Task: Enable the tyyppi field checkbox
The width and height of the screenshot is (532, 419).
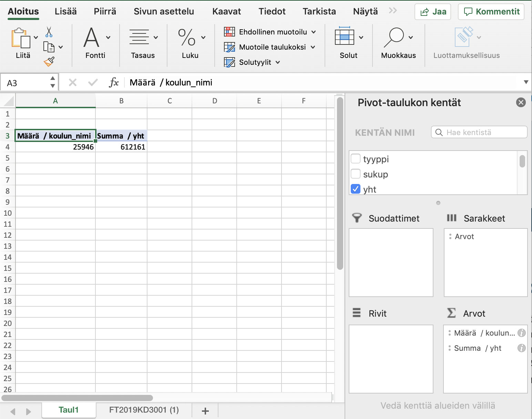Action: 356,159
